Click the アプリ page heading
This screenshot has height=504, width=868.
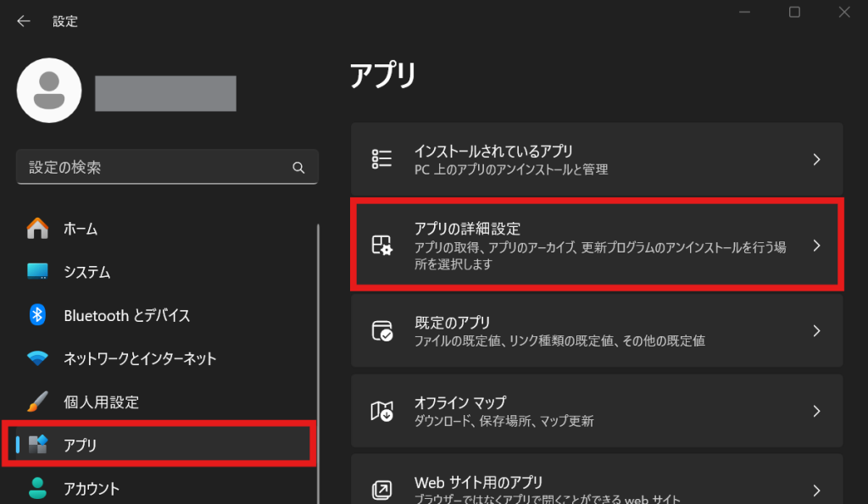click(382, 75)
